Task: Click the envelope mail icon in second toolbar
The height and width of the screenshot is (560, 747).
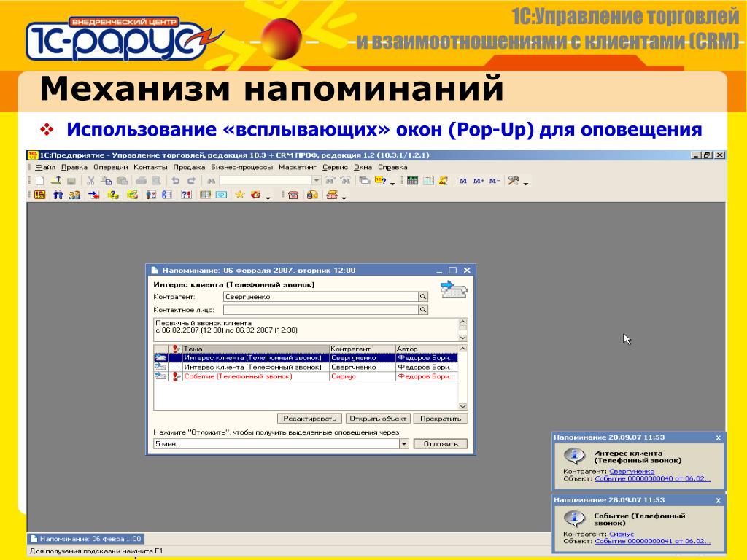Action: pos(312,195)
